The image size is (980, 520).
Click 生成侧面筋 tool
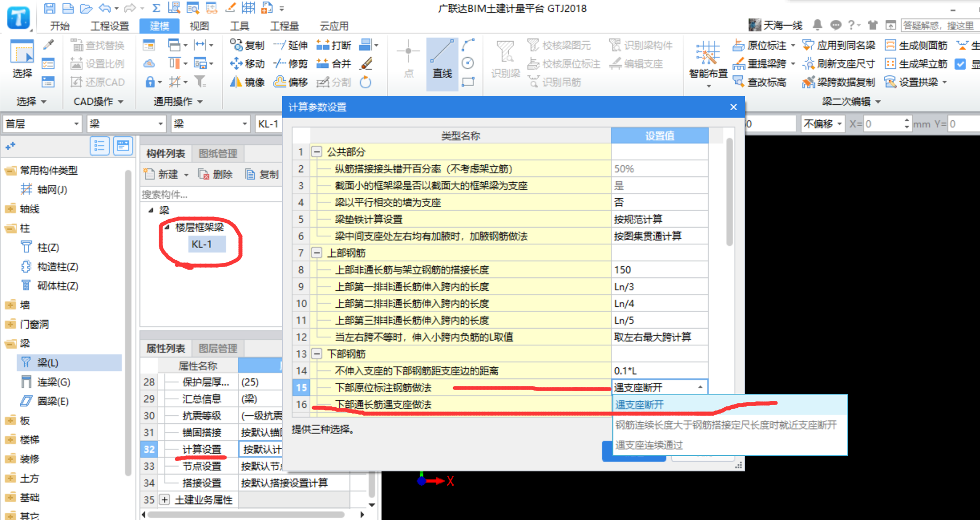(x=916, y=45)
